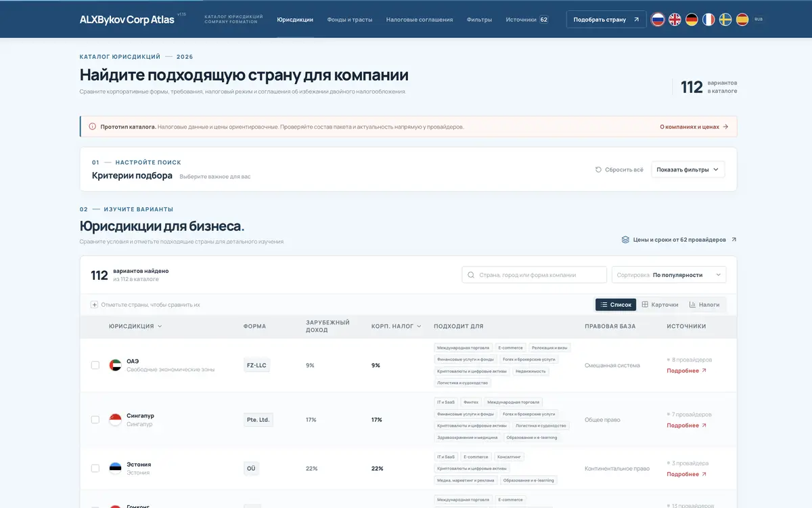
Task: Click Медиа, маркетинг и реклама tag
Action: [x=466, y=480]
